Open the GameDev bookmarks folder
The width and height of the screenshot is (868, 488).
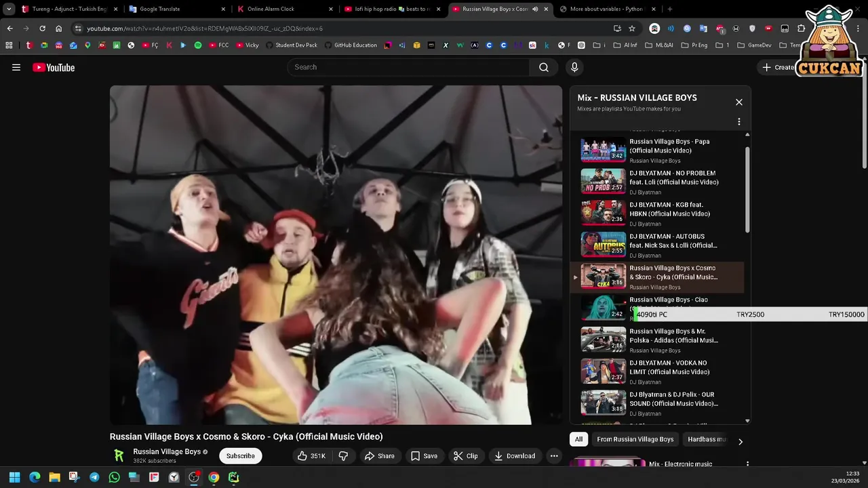coord(754,45)
